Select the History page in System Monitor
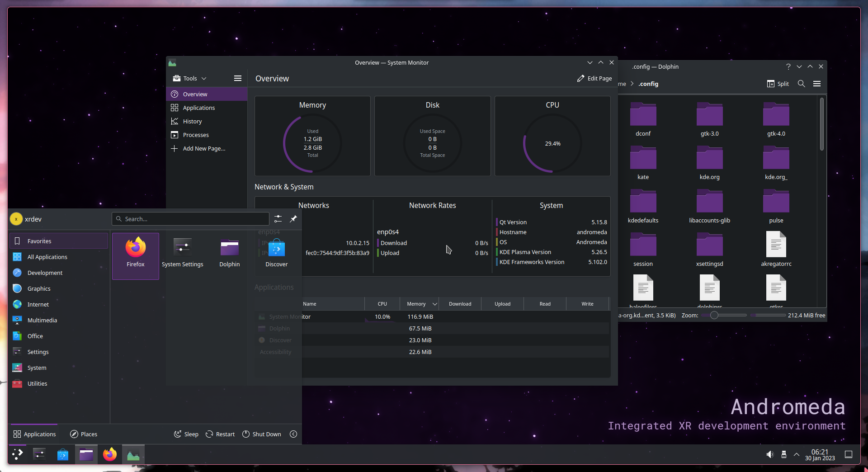The image size is (868, 472). point(192,121)
